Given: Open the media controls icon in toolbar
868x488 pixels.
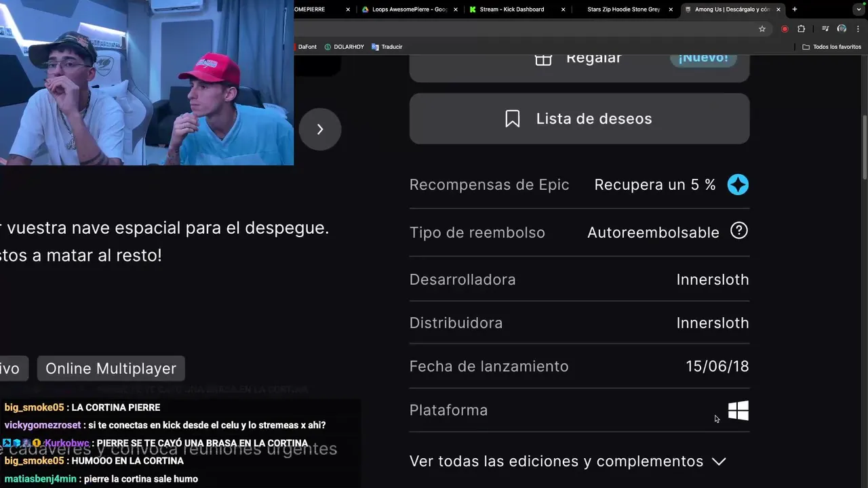Looking at the screenshot, I should click(x=825, y=29).
